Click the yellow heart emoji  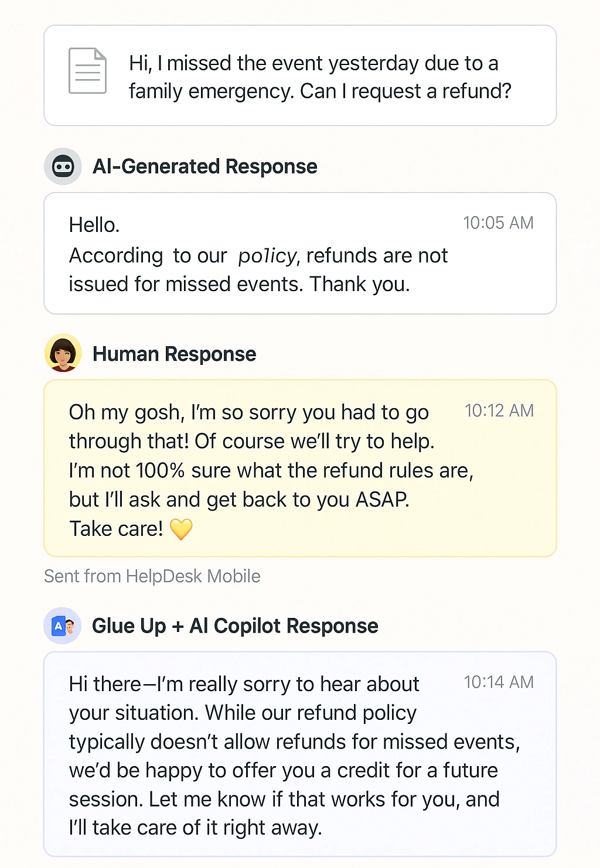(x=181, y=529)
